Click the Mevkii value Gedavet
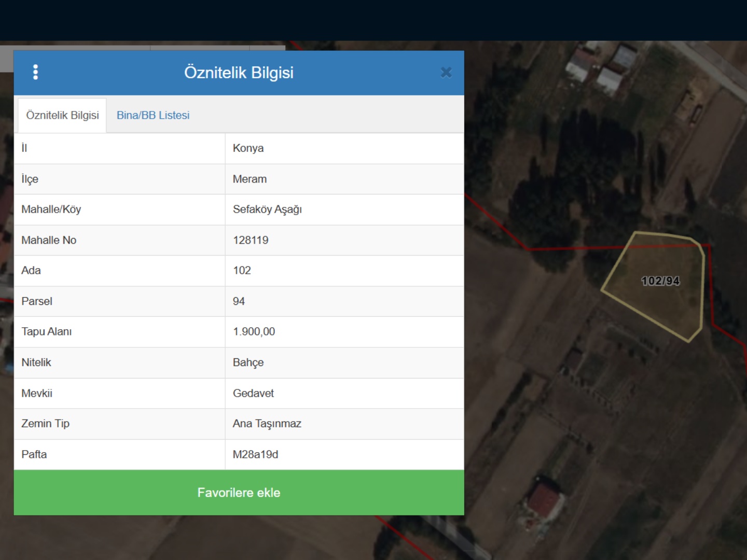 253,393
